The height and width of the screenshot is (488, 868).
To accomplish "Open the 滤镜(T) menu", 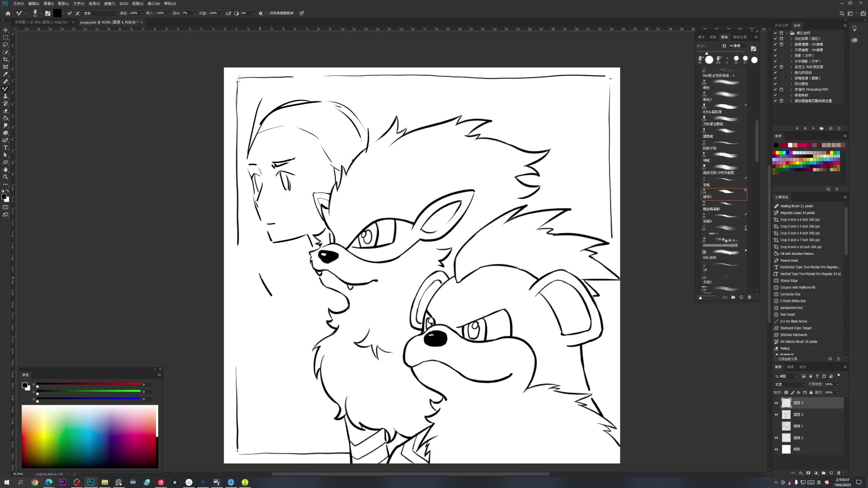I will tap(109, 4).
